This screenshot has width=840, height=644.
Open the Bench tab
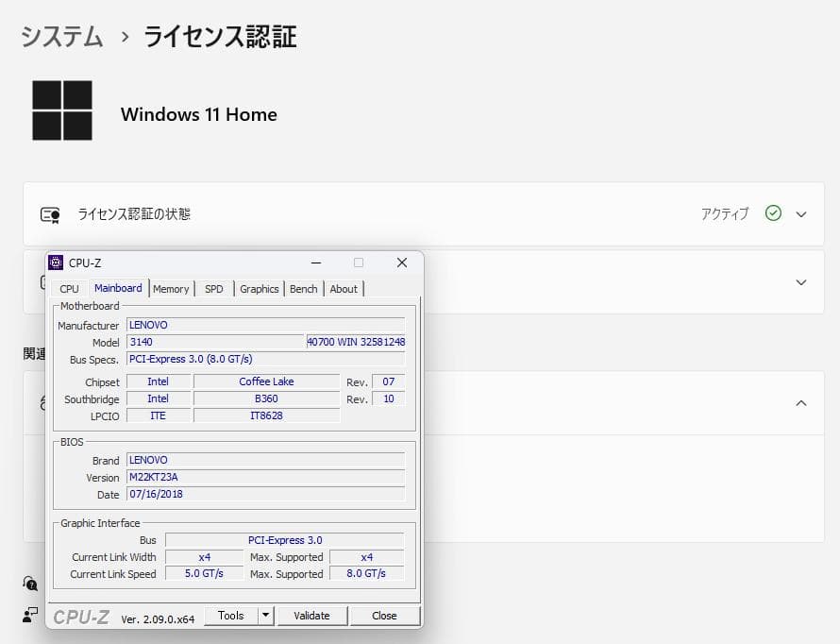point(303,288)
